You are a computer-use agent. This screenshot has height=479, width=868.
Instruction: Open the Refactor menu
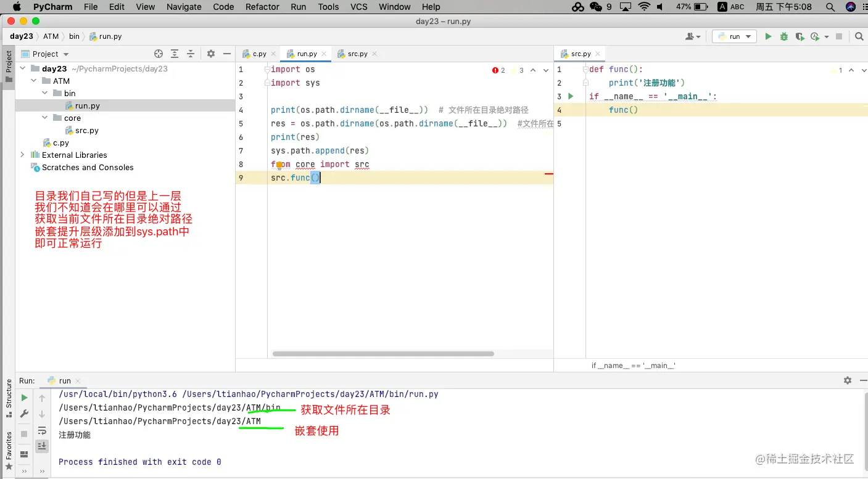tap(262, 7)
